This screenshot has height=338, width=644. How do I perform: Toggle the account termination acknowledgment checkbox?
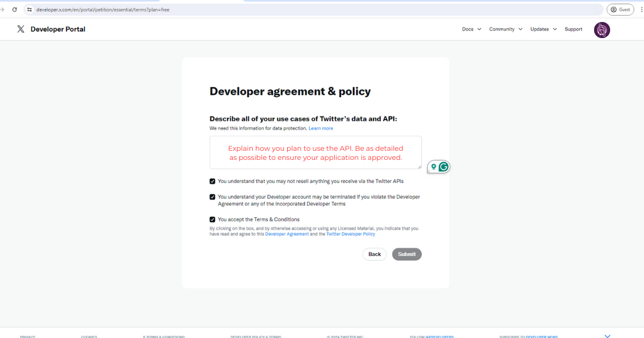pos(213,197)
